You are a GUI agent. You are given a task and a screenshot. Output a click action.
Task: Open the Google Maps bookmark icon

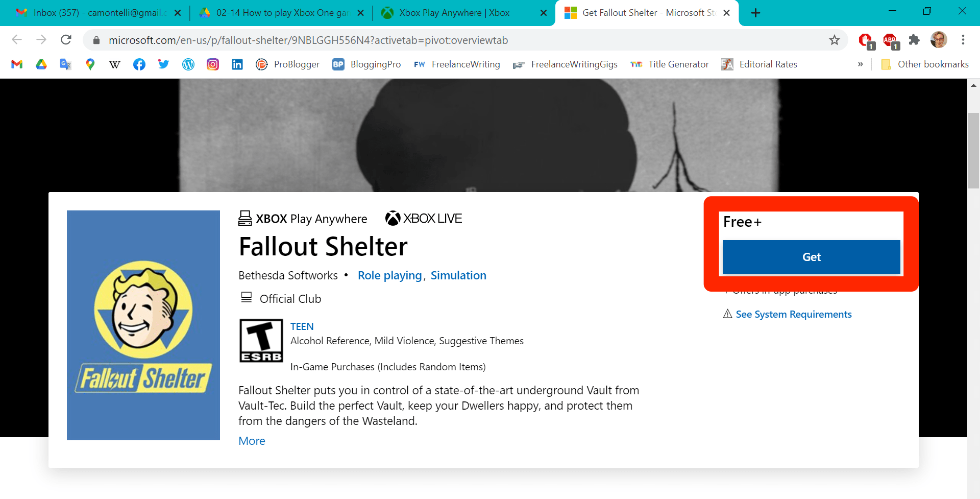90,64
